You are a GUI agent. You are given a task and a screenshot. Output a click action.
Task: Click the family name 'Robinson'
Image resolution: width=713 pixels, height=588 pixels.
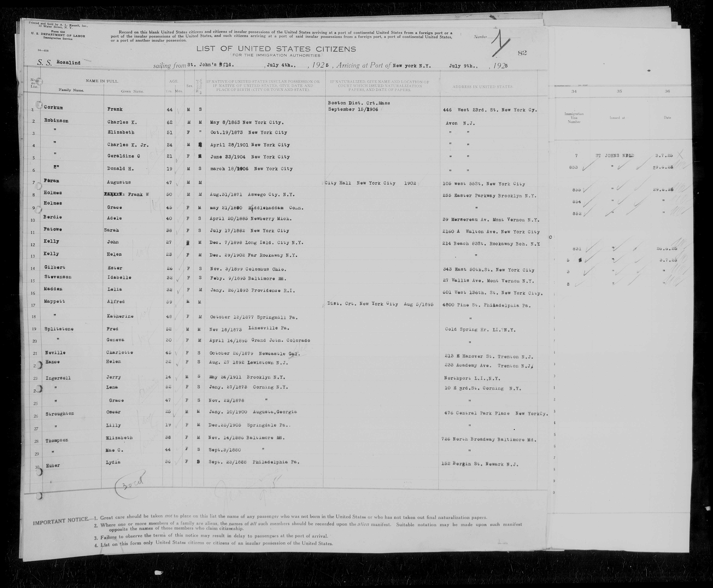pyautogui.click(x=56, y=121)
